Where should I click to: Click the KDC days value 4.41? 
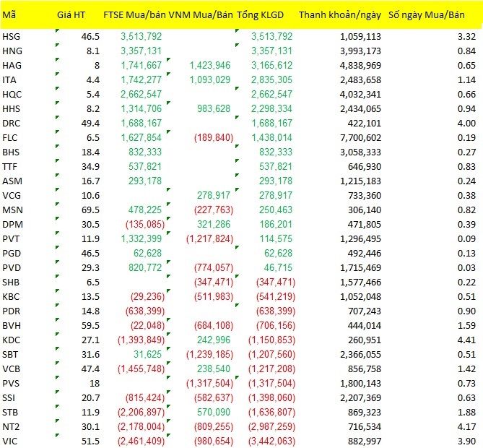pyautogui.click(x=465, y=339)
